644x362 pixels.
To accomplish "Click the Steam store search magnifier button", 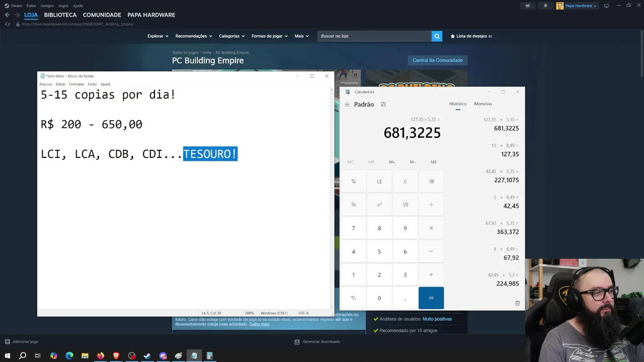I will [437, 36].
